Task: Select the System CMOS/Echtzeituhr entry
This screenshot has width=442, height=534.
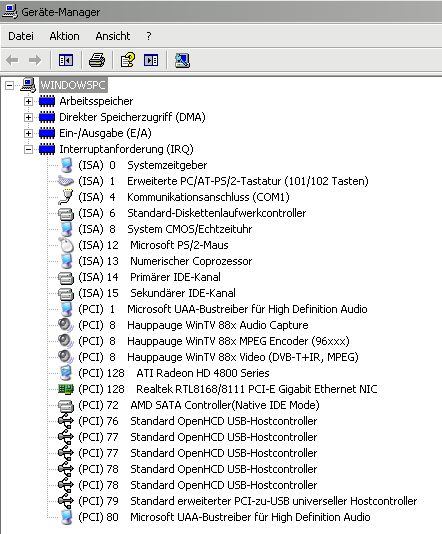Action: click(x=165, y=229)
